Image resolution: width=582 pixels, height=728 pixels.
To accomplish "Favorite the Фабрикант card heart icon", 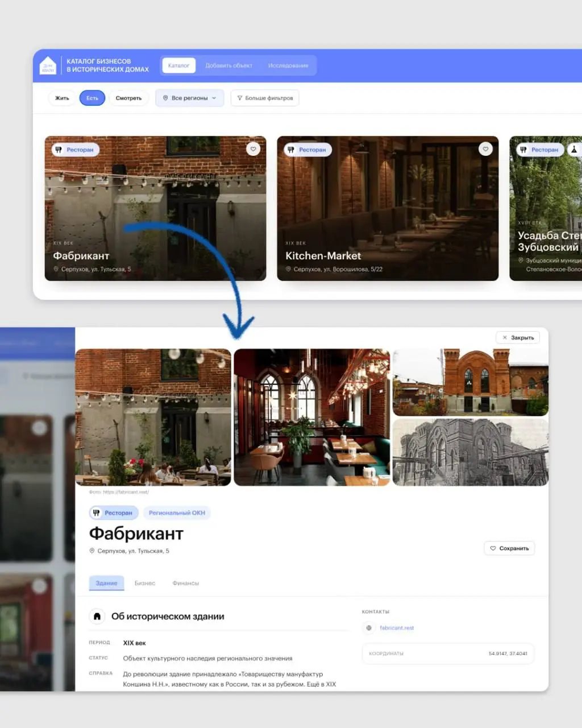I will click(253, 148).
